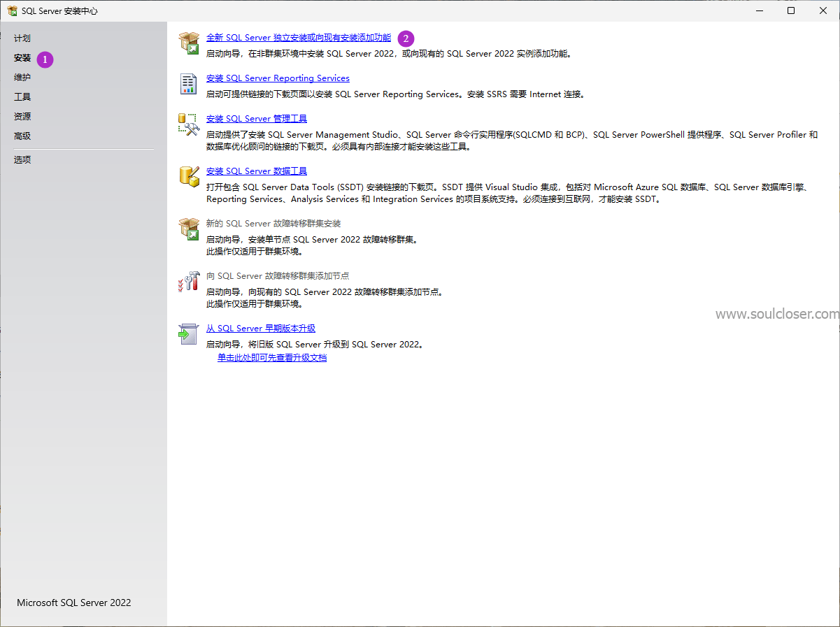Viewport: 840px width, 627px height.
Task: Switch to the 维护 section
Action: (x=22, y=78)
